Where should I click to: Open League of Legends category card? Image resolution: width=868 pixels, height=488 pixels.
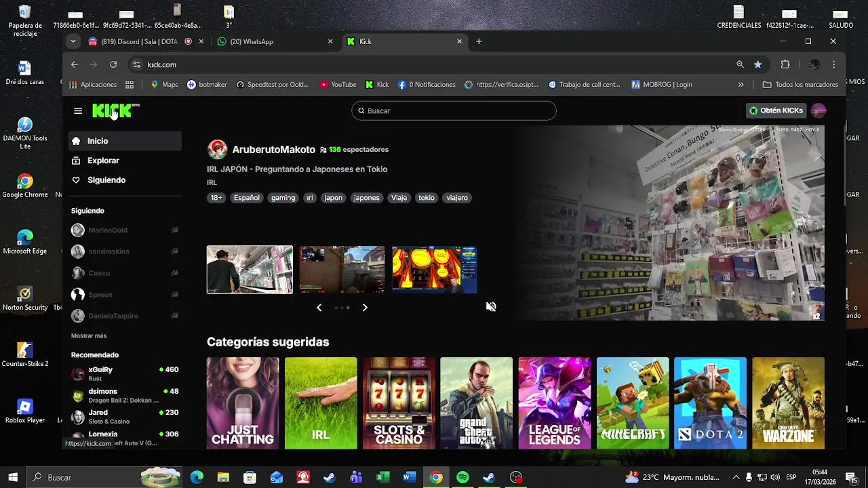[555, 403]
